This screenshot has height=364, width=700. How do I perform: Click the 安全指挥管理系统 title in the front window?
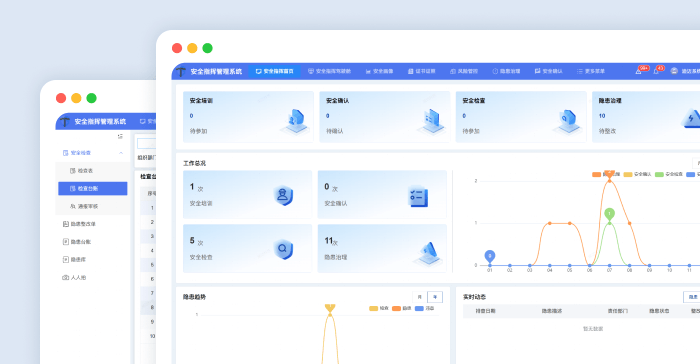click(216, 71)
